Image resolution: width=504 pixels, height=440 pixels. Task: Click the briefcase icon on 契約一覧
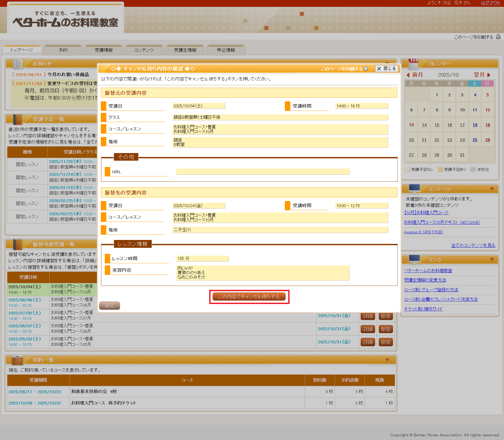coord(17,360)
